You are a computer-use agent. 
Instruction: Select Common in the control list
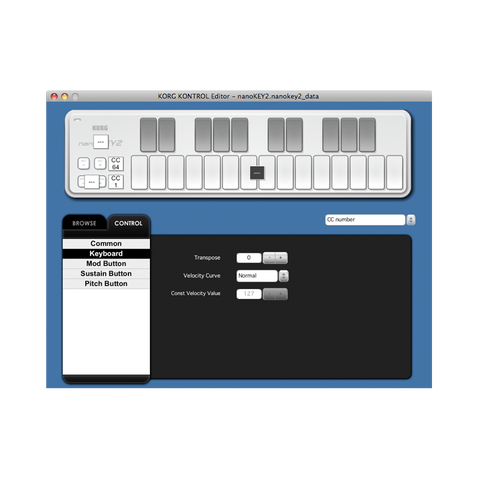[x=106, y=244]
